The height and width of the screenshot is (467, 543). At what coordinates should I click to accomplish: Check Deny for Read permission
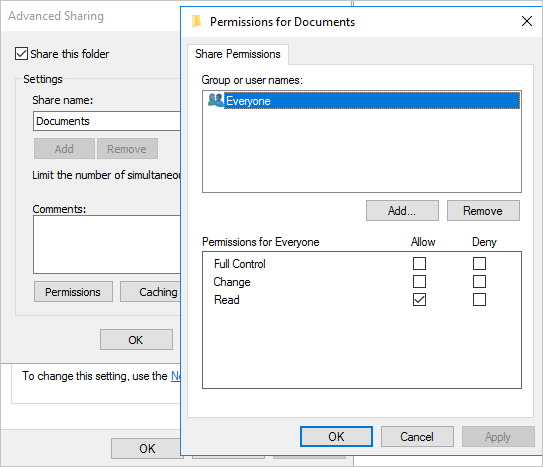tap(479, 299)
